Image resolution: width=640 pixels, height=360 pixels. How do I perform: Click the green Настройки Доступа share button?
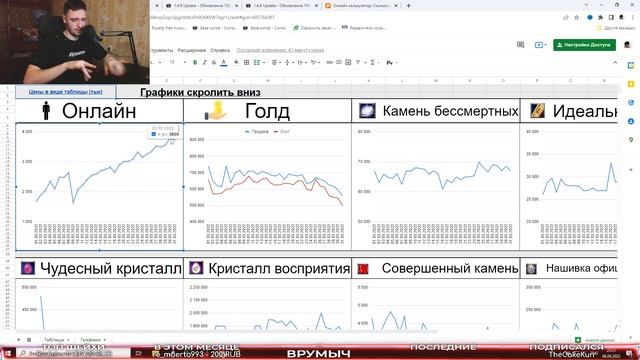[x=584, y=45]
